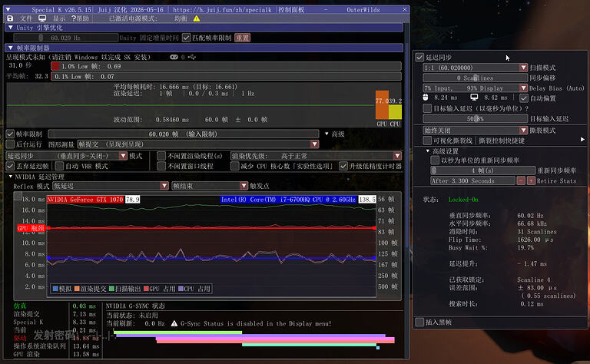Collapse the 高级设置 section in the side panel
Viewport: 590px width, 364px height.
[x=428, y=151]
